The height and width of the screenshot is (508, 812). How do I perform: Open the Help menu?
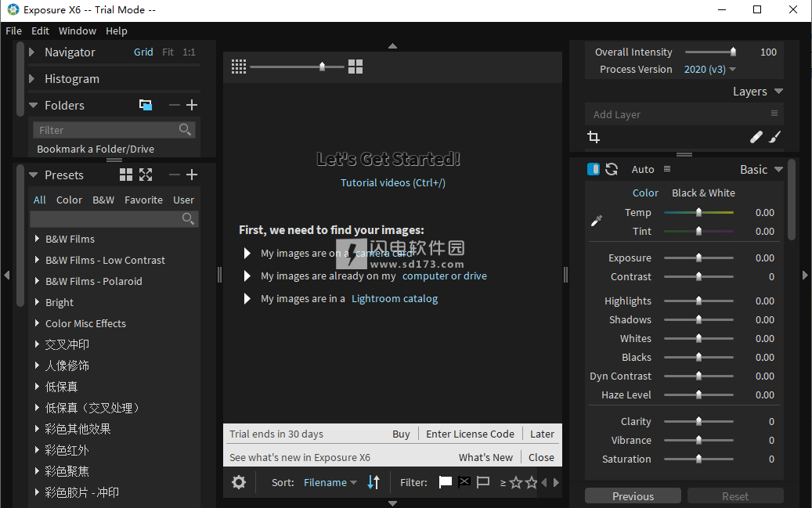(117, 31)
